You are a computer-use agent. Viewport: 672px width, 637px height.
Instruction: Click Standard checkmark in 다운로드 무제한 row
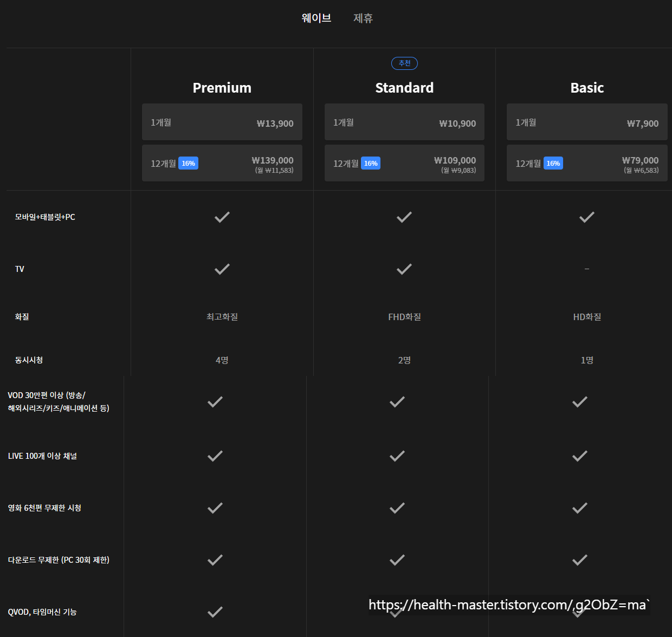coord(397,560)
